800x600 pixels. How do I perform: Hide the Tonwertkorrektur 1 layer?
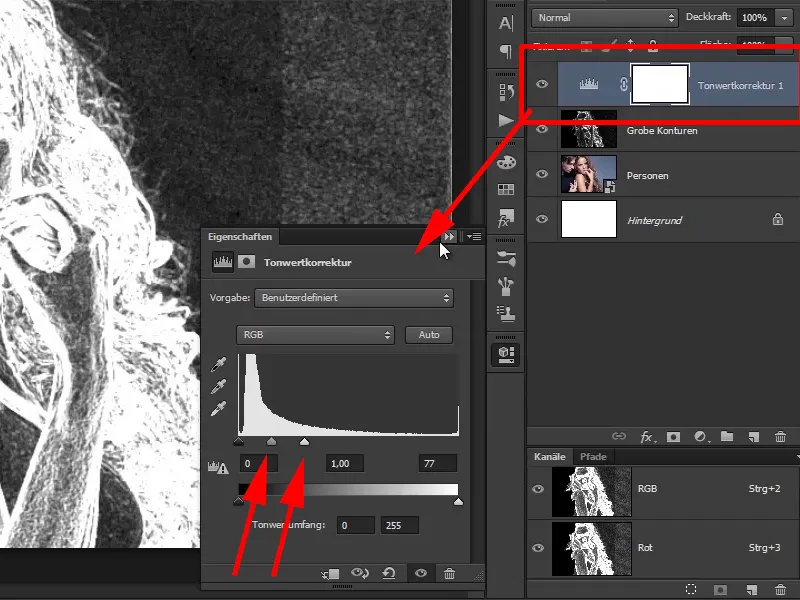[x=542, y=84]
